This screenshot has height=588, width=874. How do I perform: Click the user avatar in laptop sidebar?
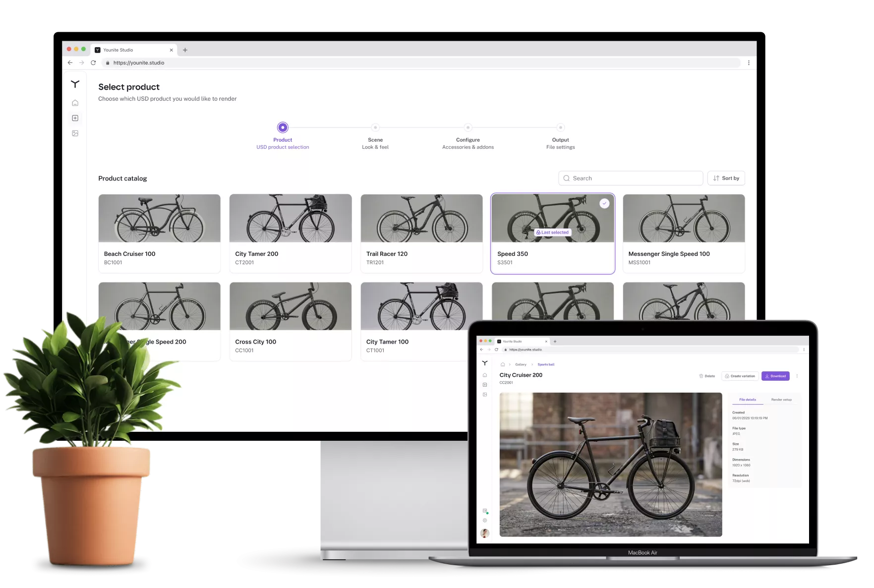click(x=485, y=533)
